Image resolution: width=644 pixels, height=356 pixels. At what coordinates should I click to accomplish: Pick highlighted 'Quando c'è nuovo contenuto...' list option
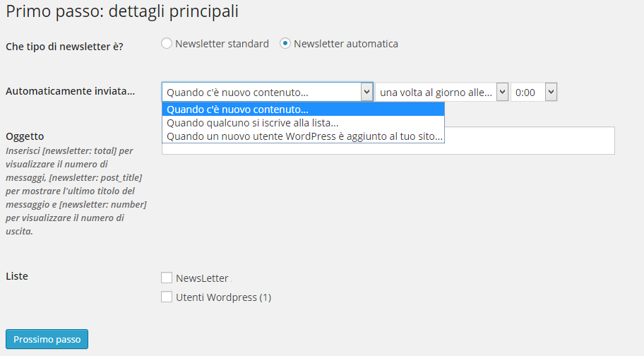coord(303,109)
